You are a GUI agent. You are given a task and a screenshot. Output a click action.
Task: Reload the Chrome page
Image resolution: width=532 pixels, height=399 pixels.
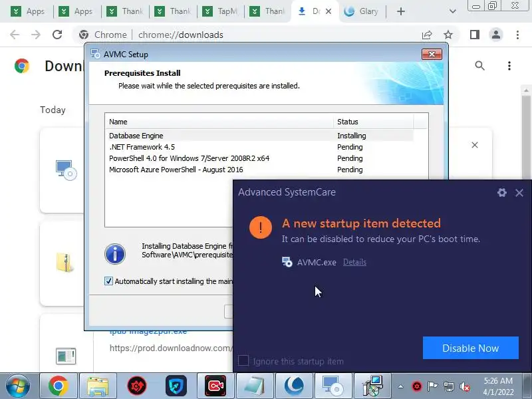(x=57, y=35)
